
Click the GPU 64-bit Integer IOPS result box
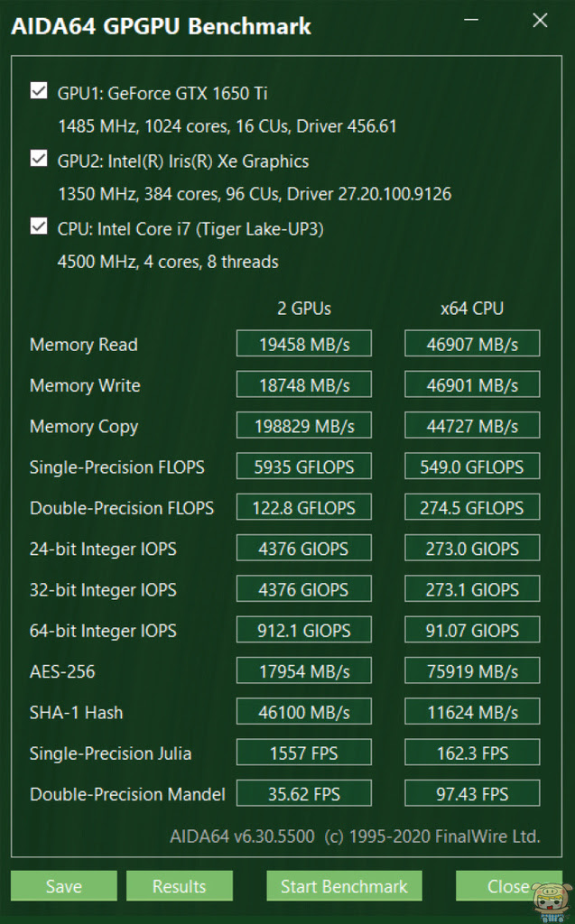303,630
